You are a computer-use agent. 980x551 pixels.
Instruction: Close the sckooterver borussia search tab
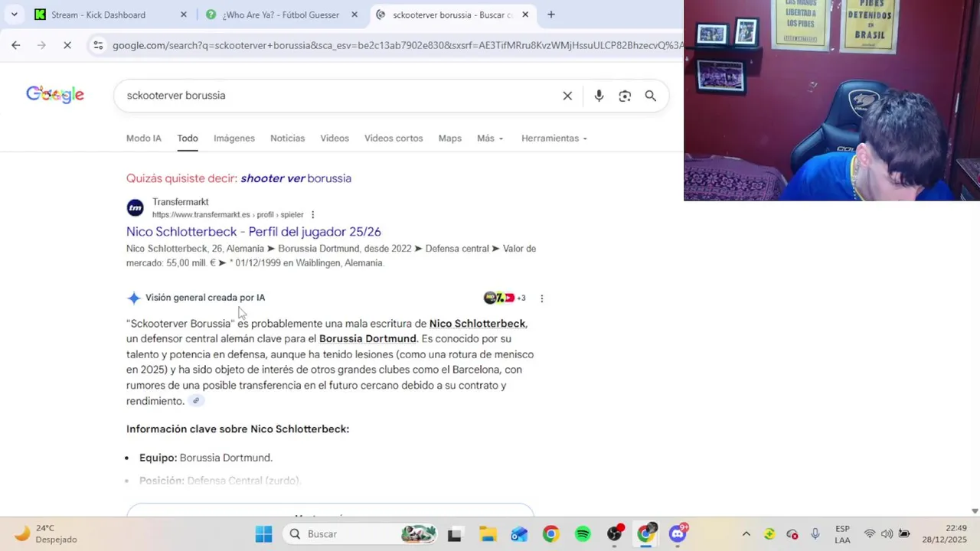click(x=525, y=15)
